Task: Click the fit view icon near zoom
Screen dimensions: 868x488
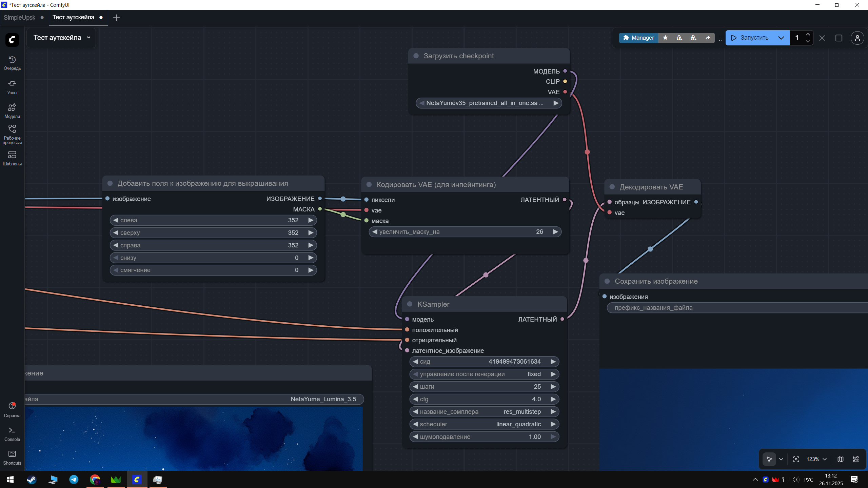Action: pos(796,459)
